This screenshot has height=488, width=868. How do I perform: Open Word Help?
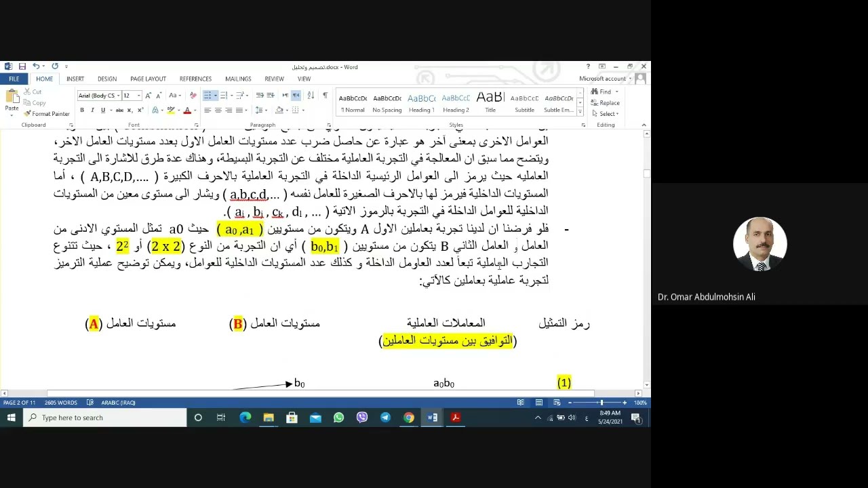(x=588, y=66)
